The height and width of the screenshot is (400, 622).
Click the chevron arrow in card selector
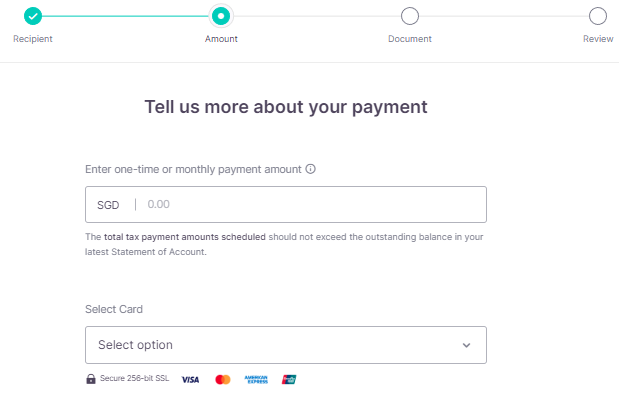pos(466,345)
